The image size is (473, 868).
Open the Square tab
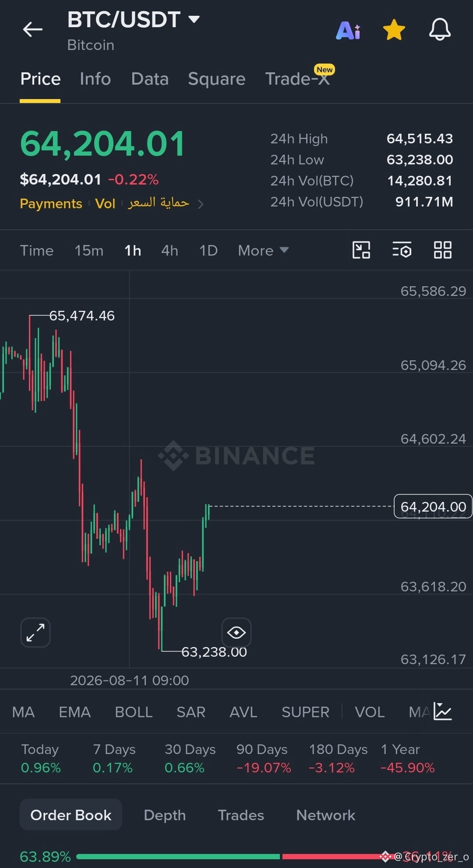[217, 79]
